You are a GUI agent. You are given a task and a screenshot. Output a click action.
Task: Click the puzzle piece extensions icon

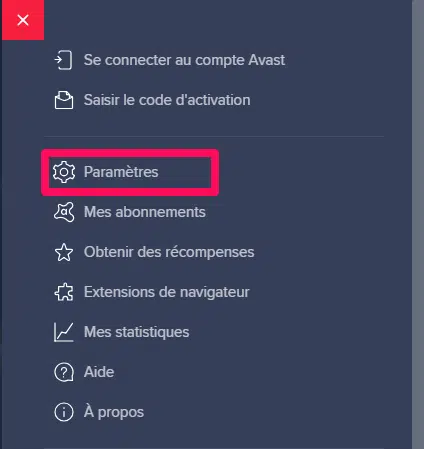64,292
